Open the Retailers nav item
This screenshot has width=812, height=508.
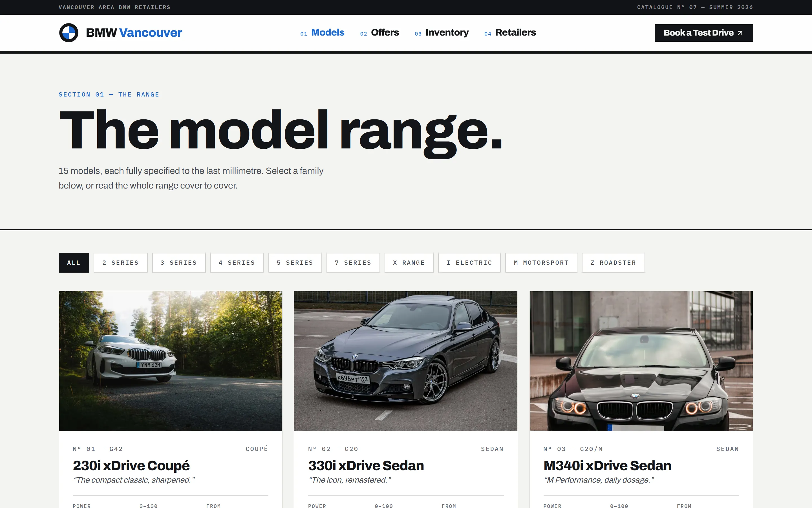[x=510, y=32]
